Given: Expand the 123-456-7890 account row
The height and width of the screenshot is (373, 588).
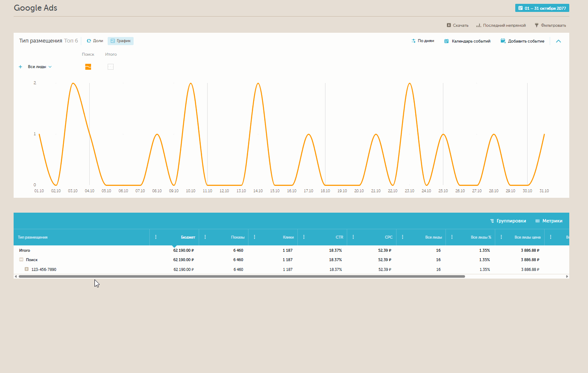Looking at the screenshot, I should (x=26, y=269).
